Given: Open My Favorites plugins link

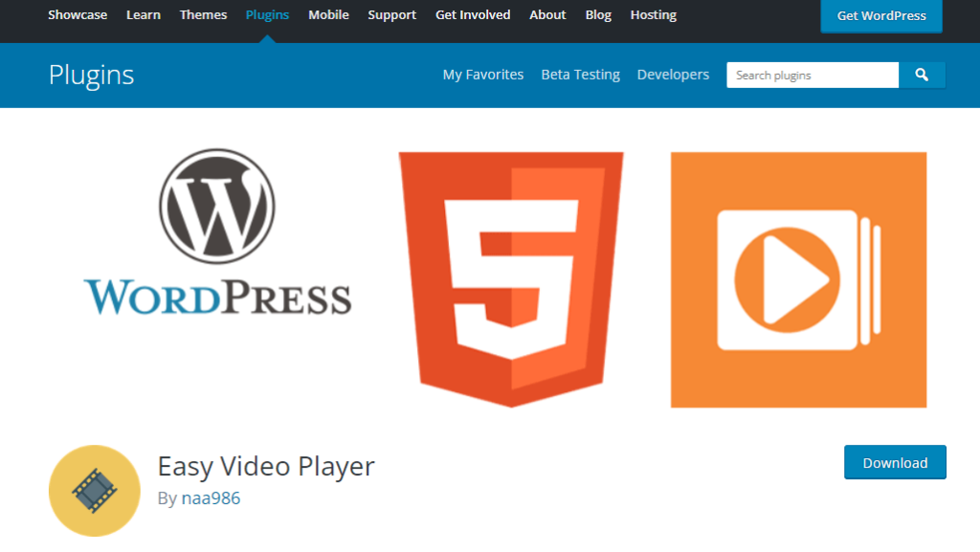Looking at the screenshot, I should (x=483, y=75).
